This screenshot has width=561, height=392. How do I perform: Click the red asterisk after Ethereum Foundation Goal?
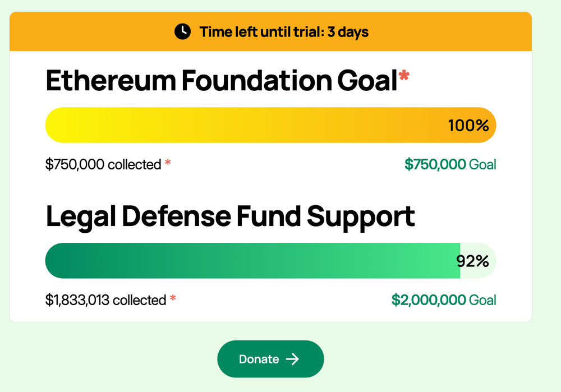click(x=404, y=76)
